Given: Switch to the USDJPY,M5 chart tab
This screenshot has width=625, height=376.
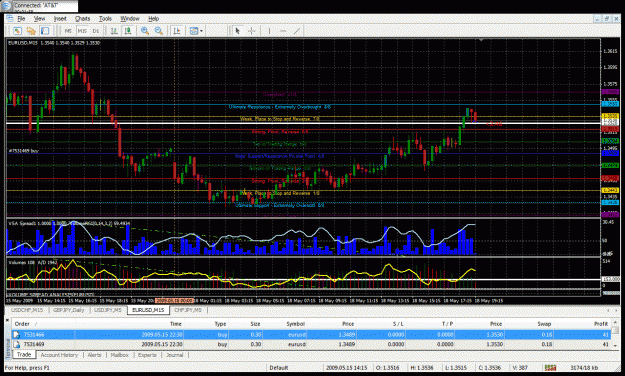Looking at the screenshot, I should [108, 310].
